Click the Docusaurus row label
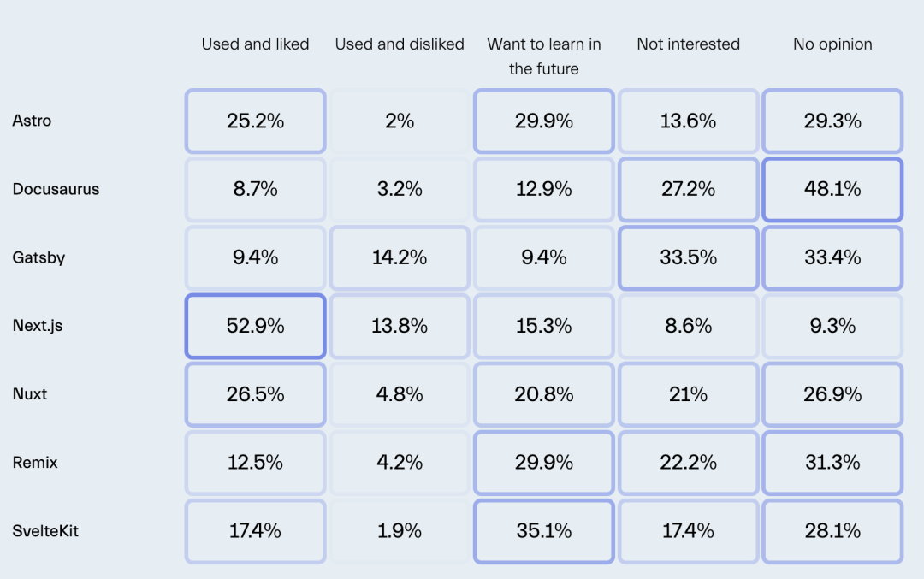This screenshot has width=924, height=579. (56, 189)
